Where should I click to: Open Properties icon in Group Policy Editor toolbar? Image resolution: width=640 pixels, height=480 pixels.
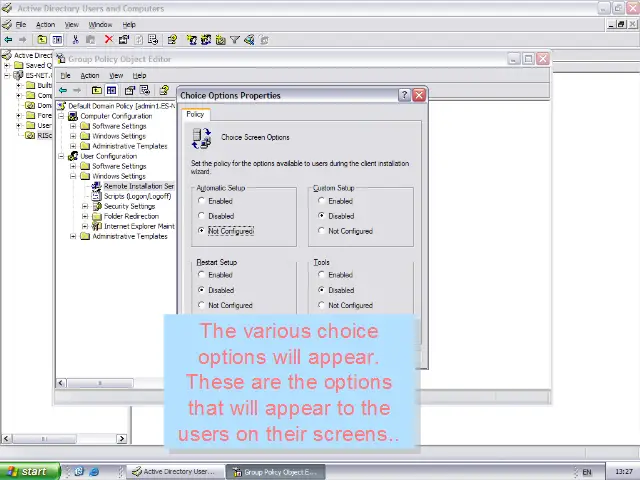coord(130,90)
